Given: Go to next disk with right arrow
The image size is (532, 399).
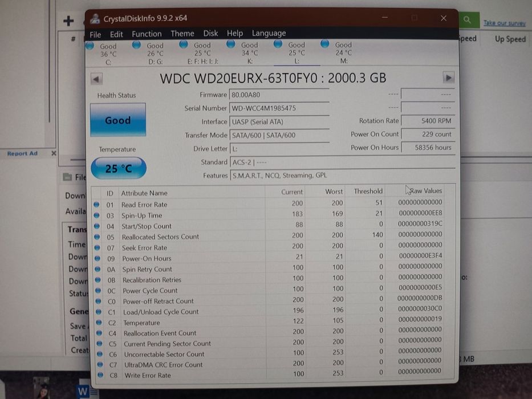Looking at the screenshot, I should pyautogui.click(x=448, y=78).
